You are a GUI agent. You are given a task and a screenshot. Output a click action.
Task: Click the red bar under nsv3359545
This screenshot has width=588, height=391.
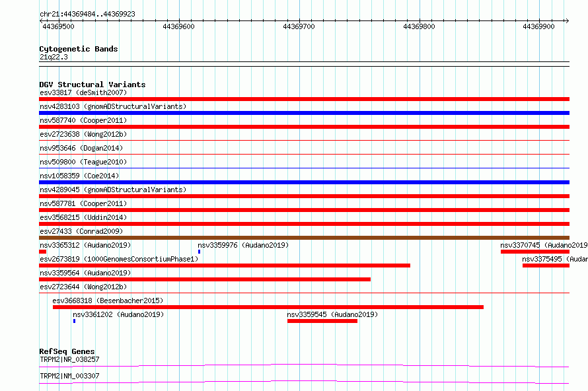coord(322,321)
